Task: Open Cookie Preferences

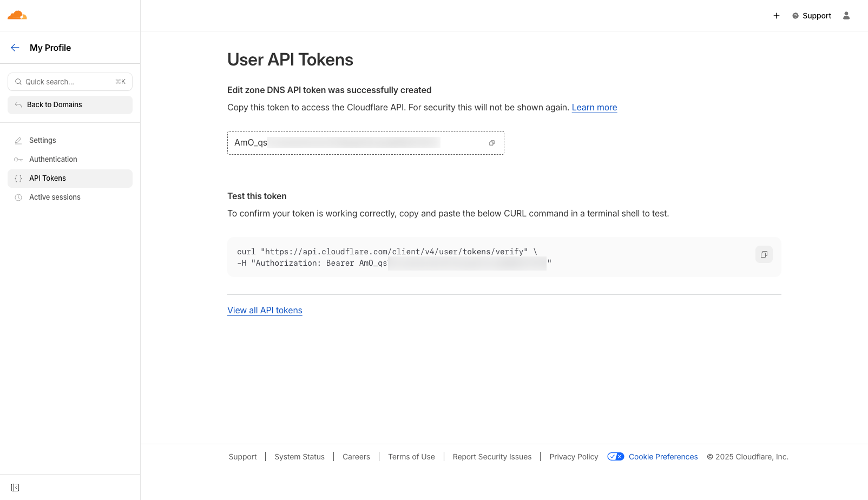Action: [x=663, y=457]
